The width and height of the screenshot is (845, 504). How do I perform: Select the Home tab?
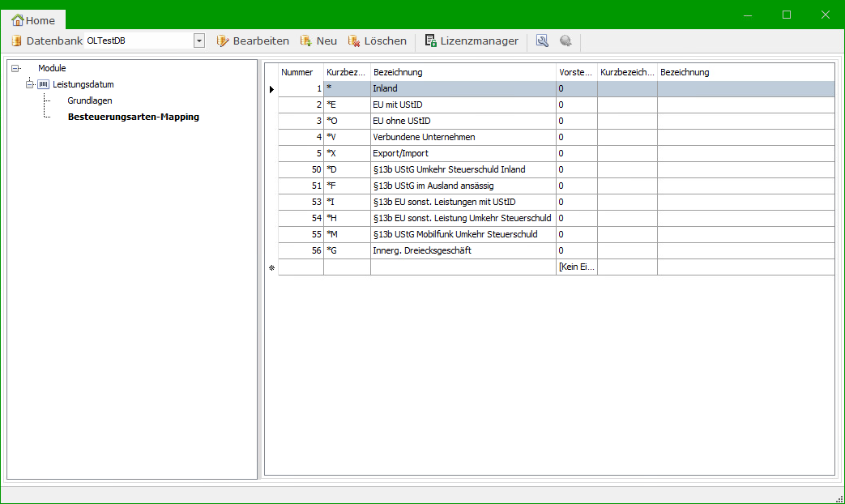pyautogui.click(x=33, y=20)
